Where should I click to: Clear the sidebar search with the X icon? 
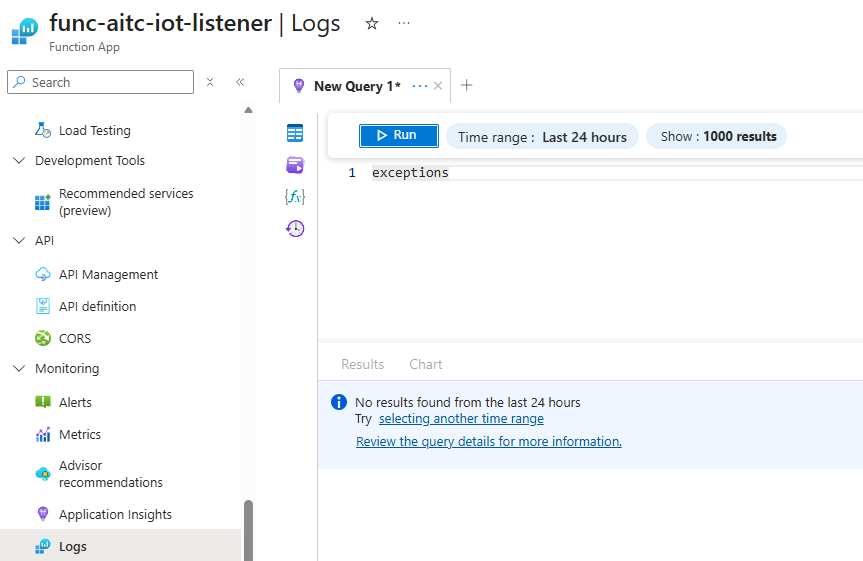[x=210, y=82]
